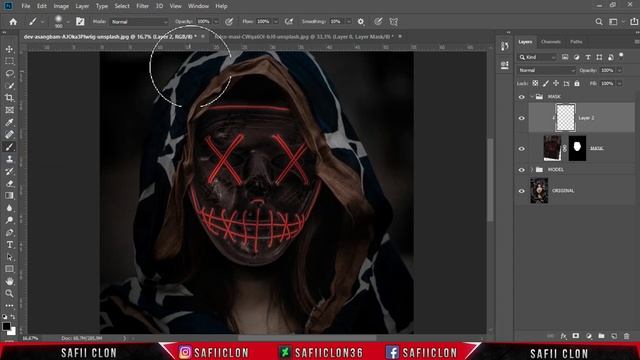This screenshot has height=360, width=640.
Task: Switch to the Channels tab
Action: (551, 42)
